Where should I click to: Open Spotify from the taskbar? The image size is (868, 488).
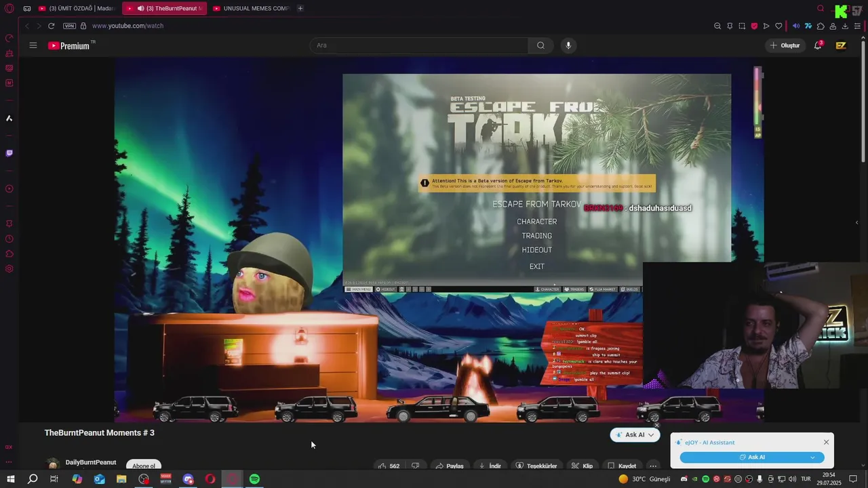coord(254,479)
